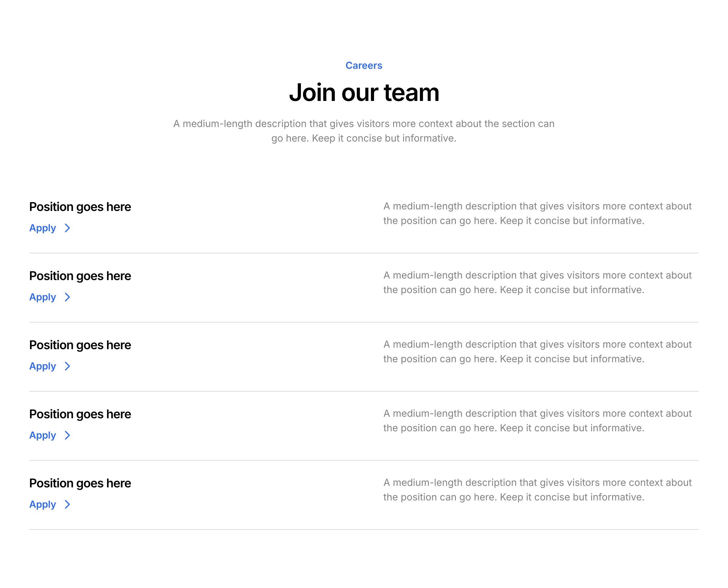Click the chevron arrow beside fifth Apply
The width and height of the screenshot is (728, 588).
(67, 504)
